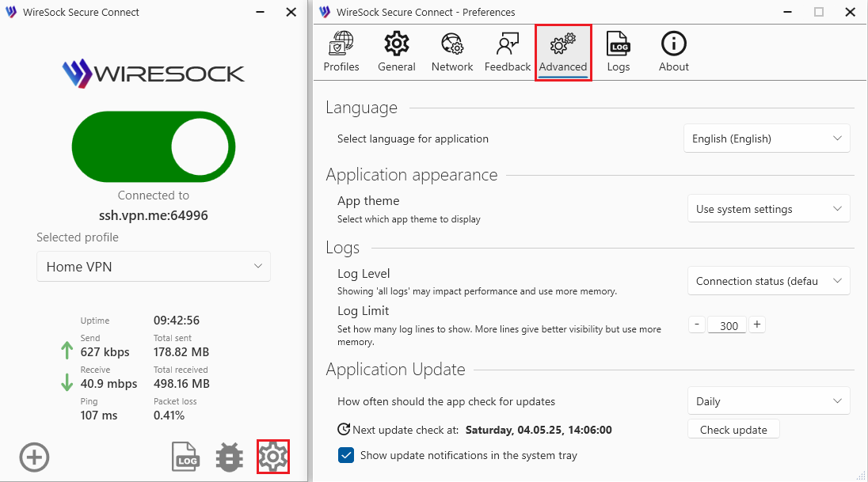This screenshot has height=482, width=868.
Task: Close the Preferences window
Action: 851,12
